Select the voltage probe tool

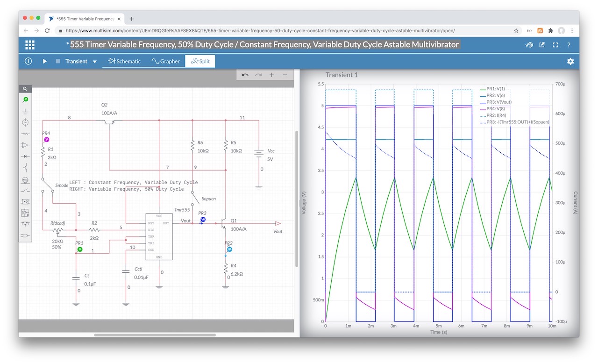pyautogui.click(x=25, y=100)
